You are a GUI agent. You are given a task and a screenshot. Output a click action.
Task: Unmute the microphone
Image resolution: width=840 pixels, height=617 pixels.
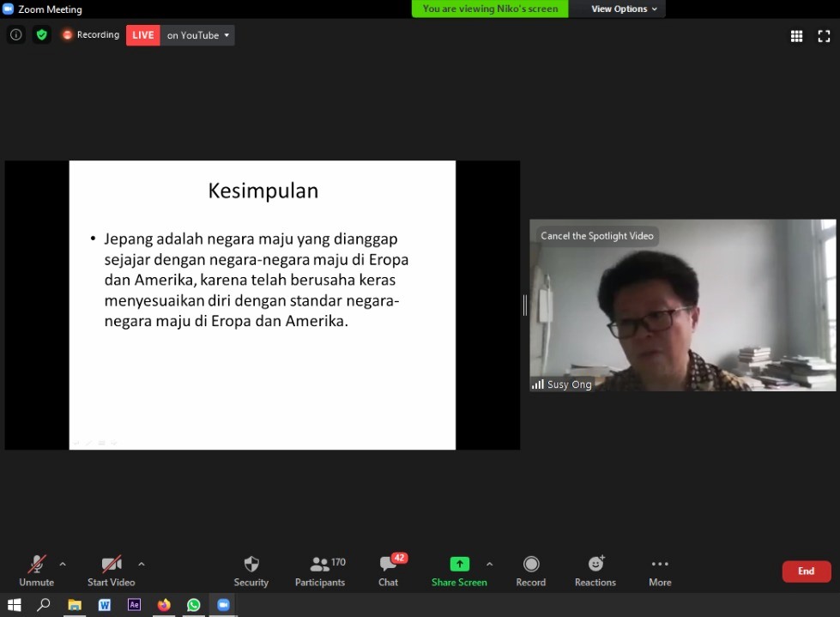[36, 571]
